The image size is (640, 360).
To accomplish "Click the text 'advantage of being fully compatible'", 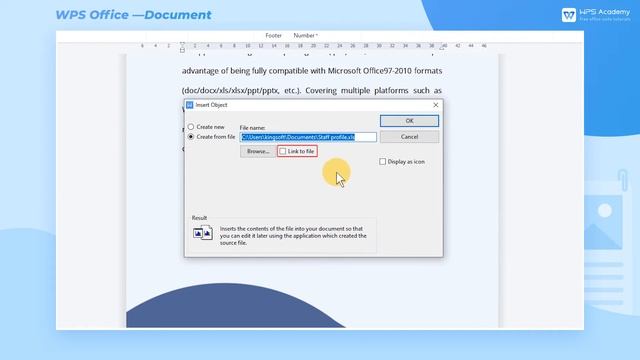I will coord(245,71).
